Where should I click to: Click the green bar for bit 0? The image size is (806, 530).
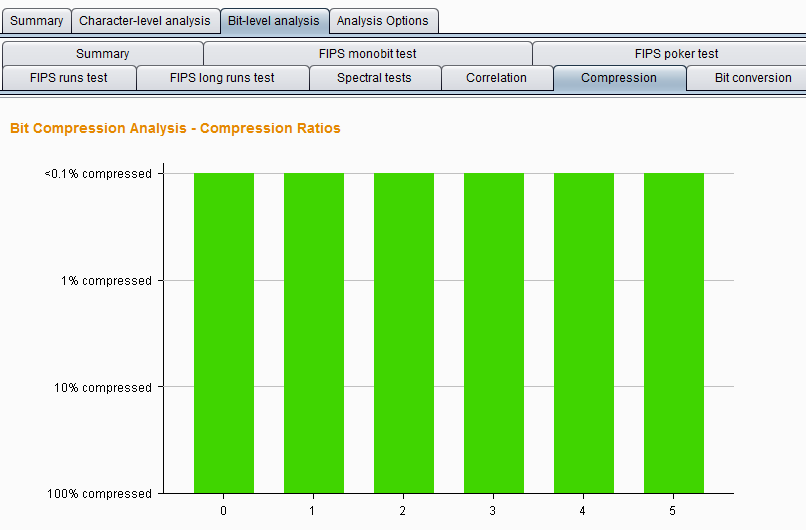click(224, 333)
